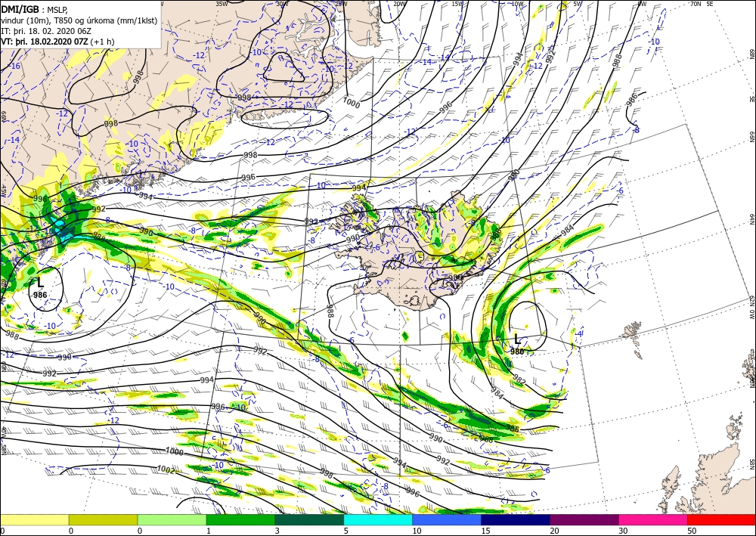Click the low pressure 'L 986' marker
The image size is (756, 536).
pyautogui.click(x=40, y=288)
